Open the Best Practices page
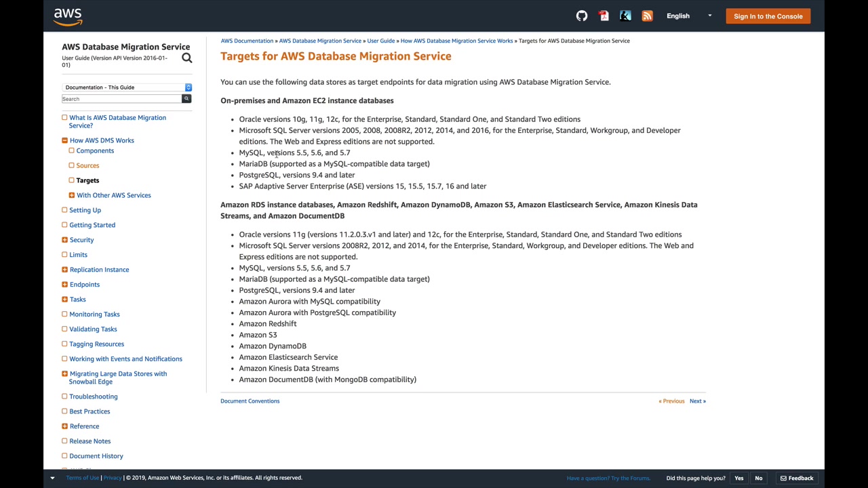Viewport: 868px width, 488px height. pos(90,411)
